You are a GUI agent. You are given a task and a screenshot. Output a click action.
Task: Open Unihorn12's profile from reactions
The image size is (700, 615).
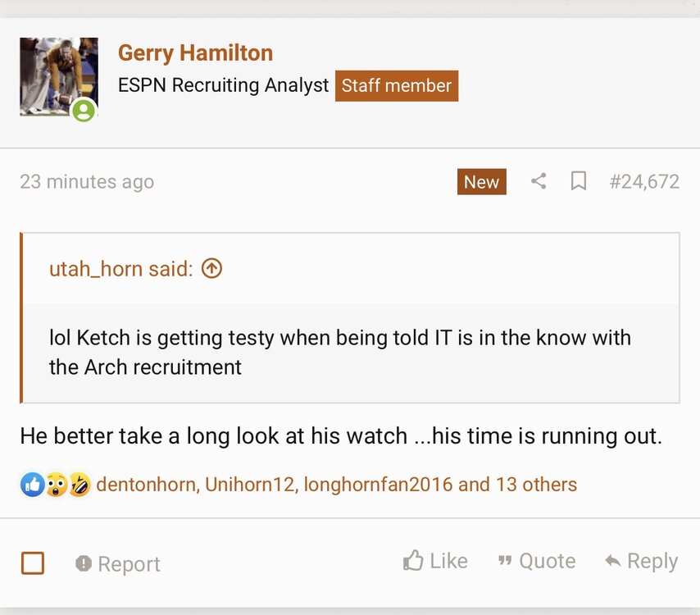click(248, 485)
